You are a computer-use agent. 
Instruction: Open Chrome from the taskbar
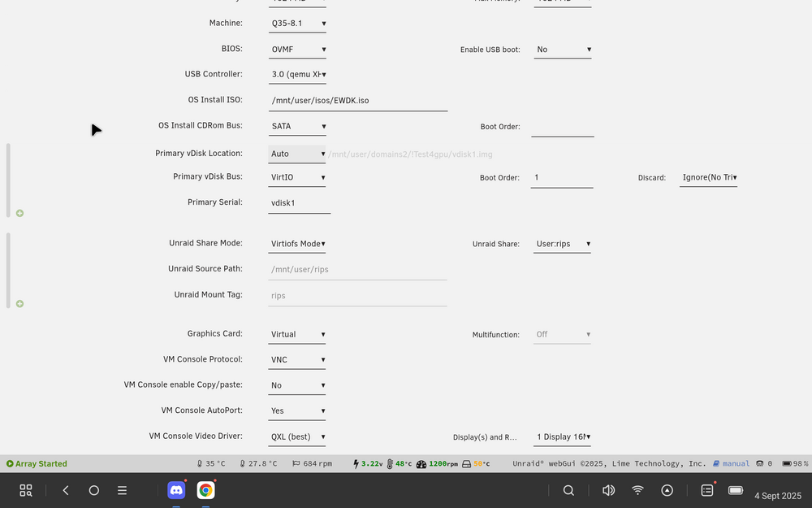point(205,490)
